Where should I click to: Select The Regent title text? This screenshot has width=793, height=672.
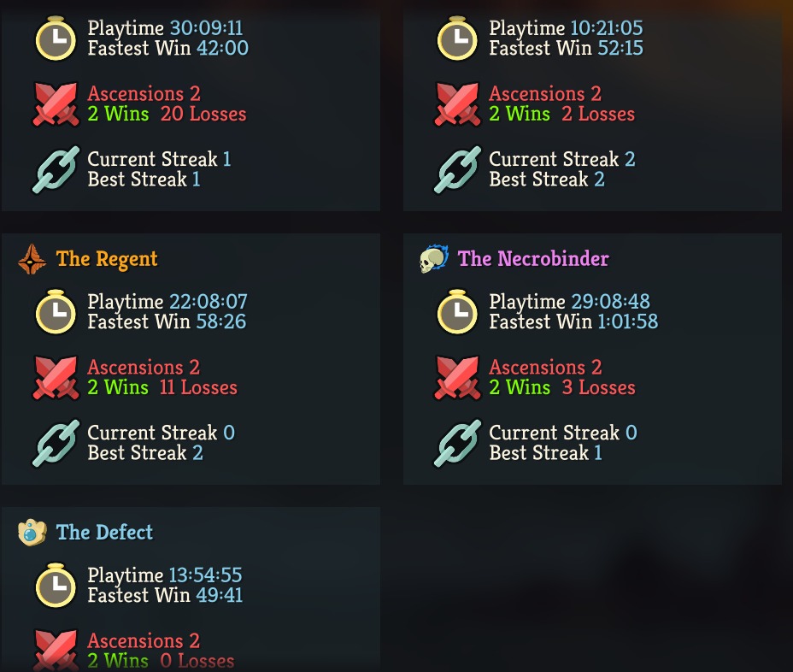click(107, 258)
